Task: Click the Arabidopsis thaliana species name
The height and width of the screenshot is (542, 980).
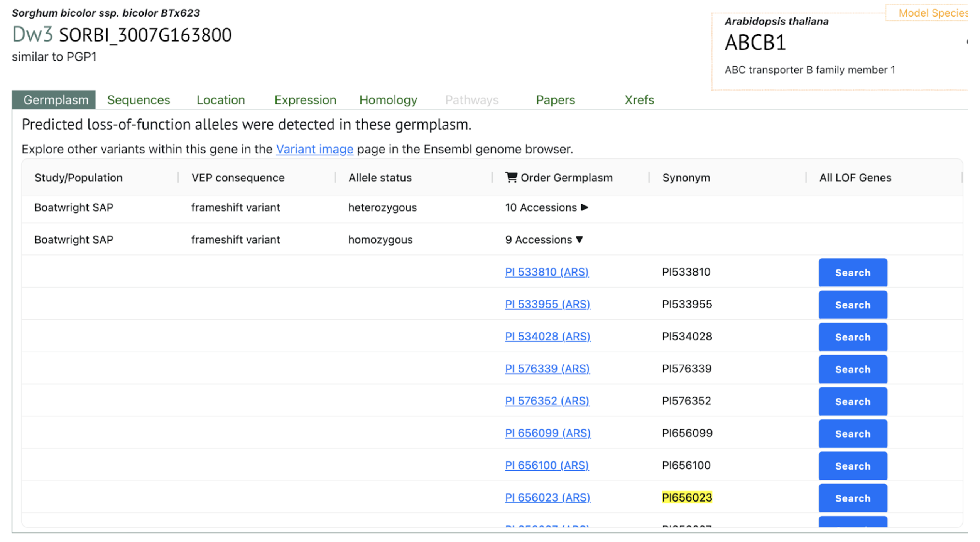Action: click(776, 21)
